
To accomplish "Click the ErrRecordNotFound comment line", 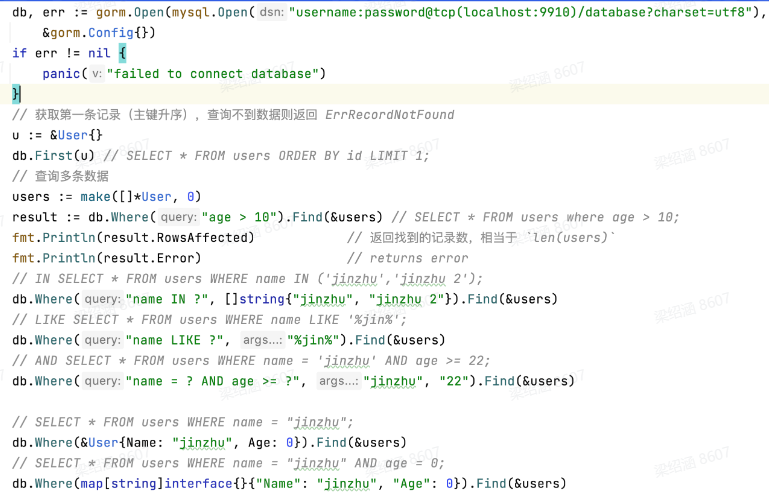I will point(233,114).
